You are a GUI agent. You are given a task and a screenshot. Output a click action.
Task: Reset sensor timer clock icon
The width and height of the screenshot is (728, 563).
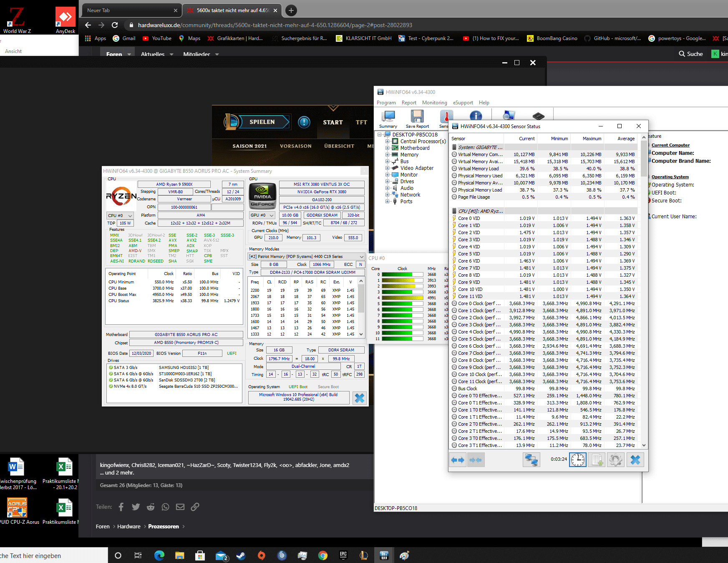pyautogui.click(x=578, y=460)
